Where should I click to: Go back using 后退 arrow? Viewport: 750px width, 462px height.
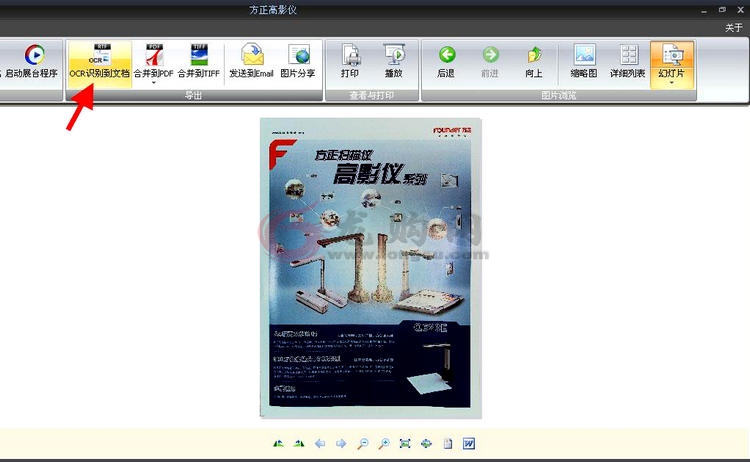(x=446, y=61)
